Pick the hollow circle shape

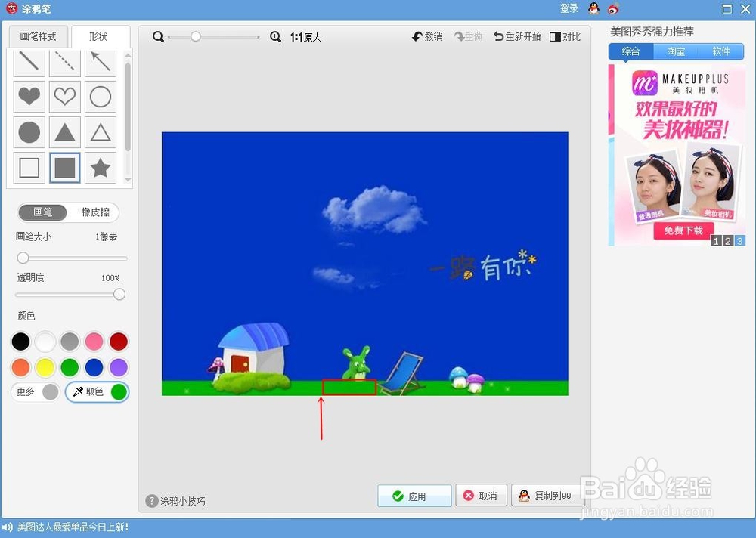(101, 97)
